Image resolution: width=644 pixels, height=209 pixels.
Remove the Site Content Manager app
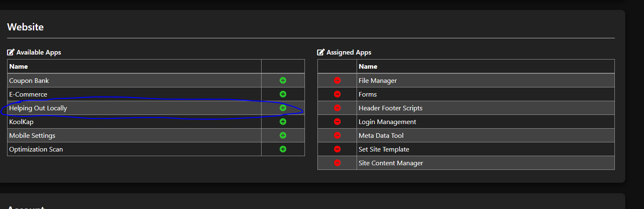(337, 163)
